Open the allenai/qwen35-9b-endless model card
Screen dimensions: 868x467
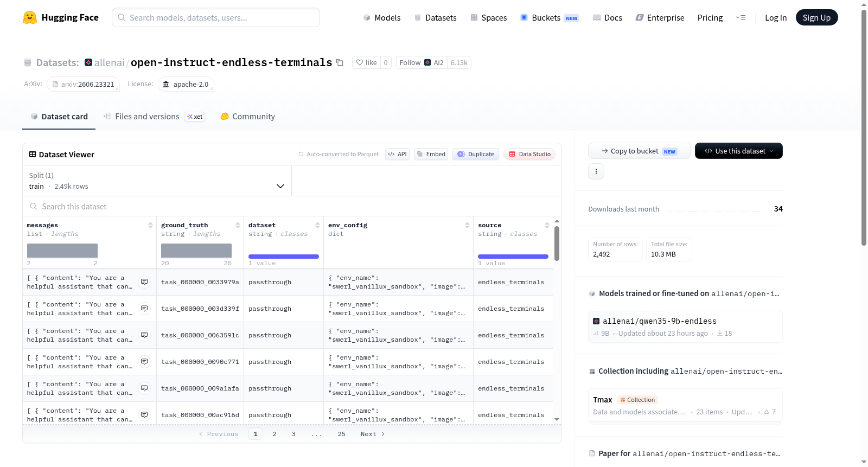pos(685,327)
